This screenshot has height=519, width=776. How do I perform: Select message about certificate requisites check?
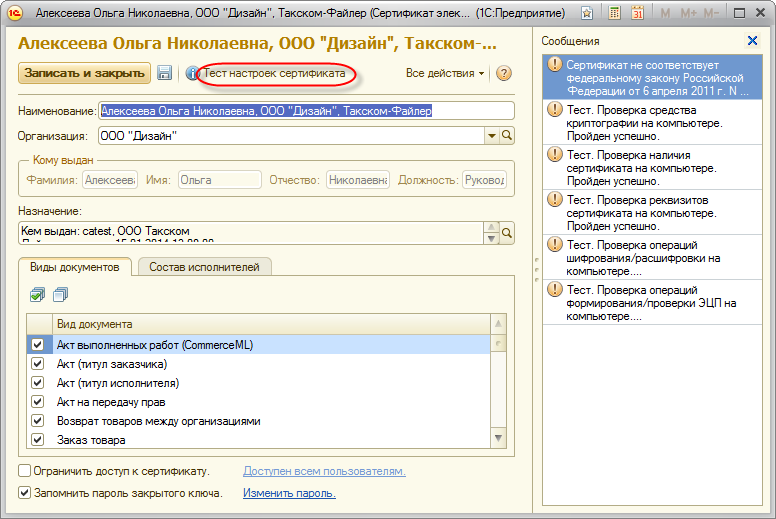652,213
